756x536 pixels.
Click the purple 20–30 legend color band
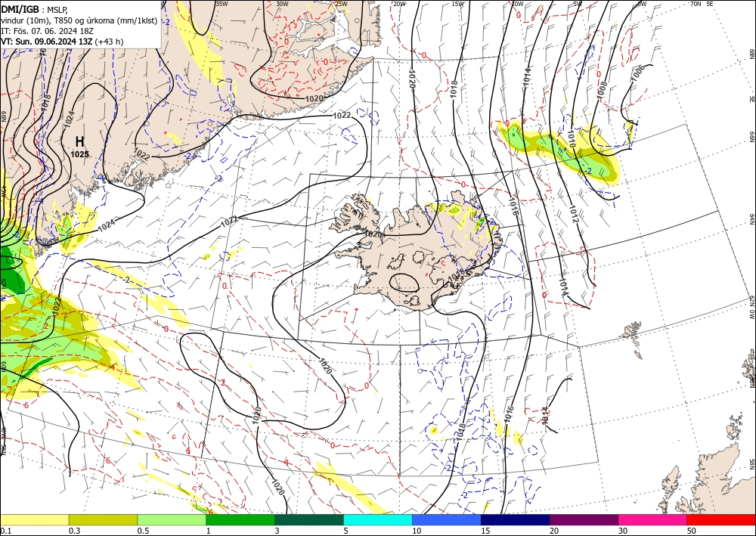(x=584, y=519)
